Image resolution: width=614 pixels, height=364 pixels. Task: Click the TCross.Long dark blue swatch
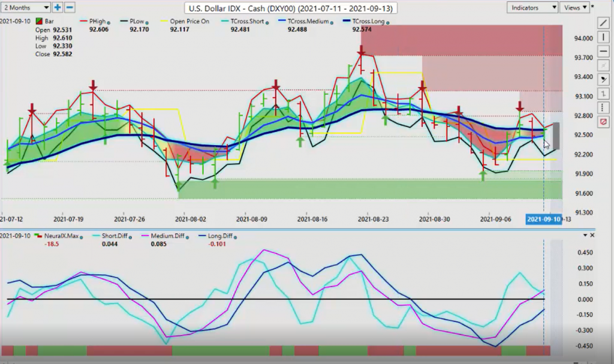tap(347, 21)
